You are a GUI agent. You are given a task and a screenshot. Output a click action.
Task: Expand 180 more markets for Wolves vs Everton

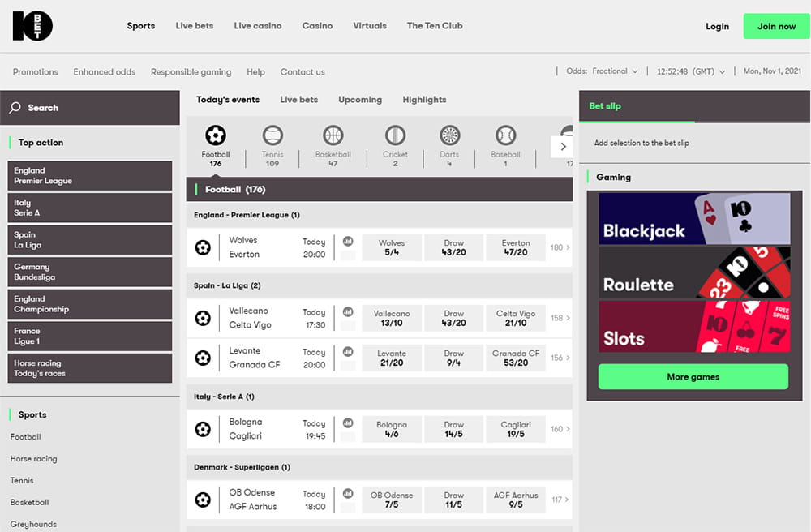coord(560,247)
